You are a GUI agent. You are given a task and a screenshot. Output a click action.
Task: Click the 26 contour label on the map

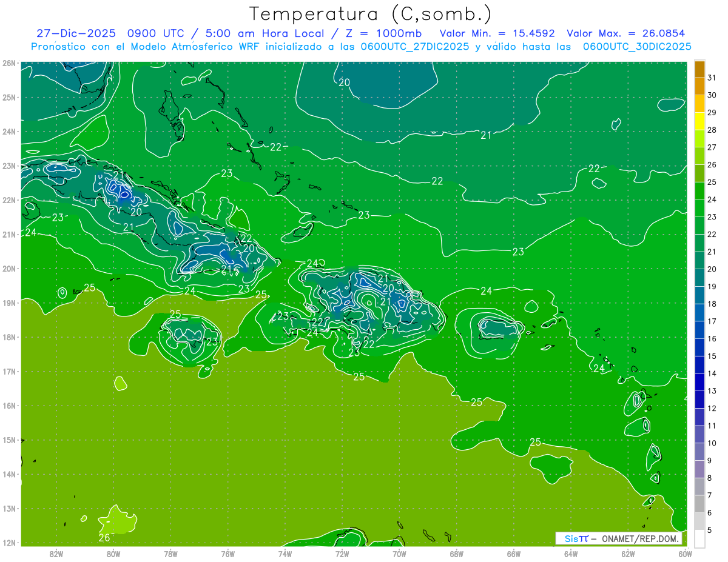[x=104, y=537]
